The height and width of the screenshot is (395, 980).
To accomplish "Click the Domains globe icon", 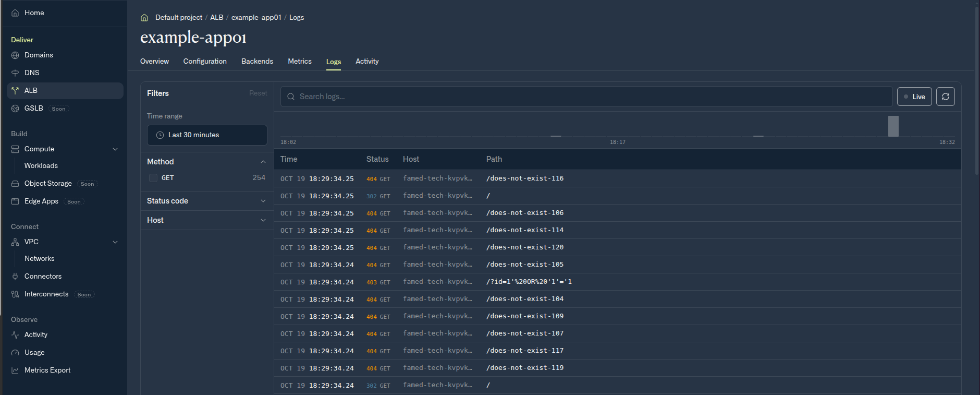I will coord(15,55).
